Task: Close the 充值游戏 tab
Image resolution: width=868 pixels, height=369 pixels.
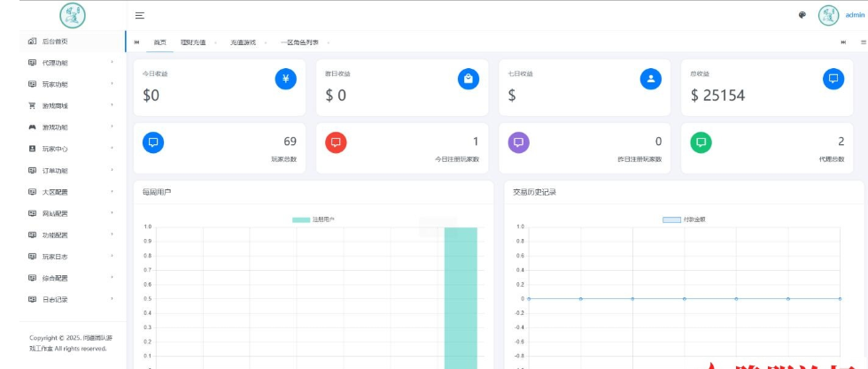Action: [x=266, y=42]
